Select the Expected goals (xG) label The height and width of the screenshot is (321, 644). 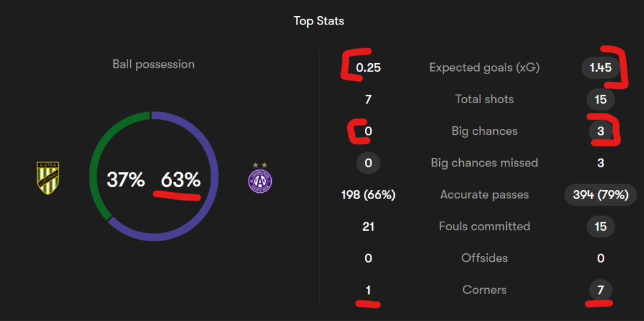pyautogui.click(x=484, y=68)
